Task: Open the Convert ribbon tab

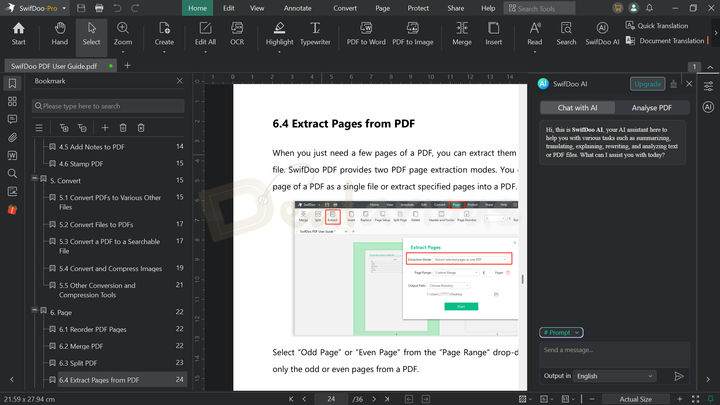Action: [x=345, y=8]
